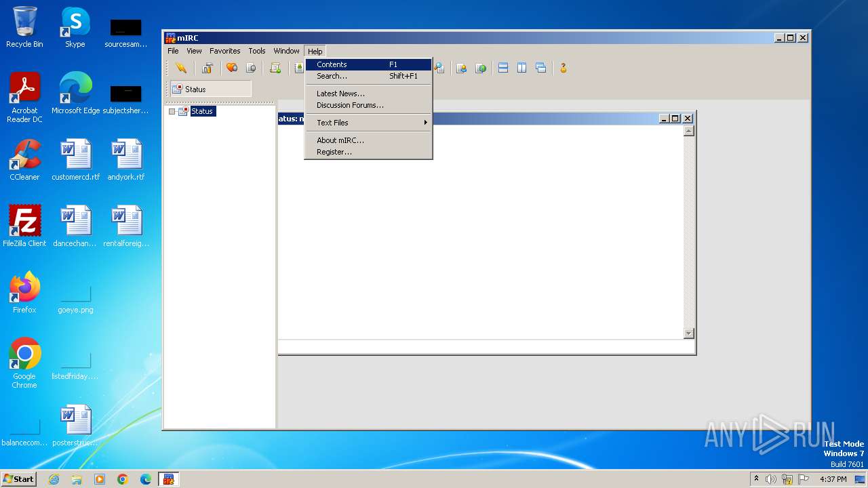Select Skype desktop shortcut

point(75,27)
